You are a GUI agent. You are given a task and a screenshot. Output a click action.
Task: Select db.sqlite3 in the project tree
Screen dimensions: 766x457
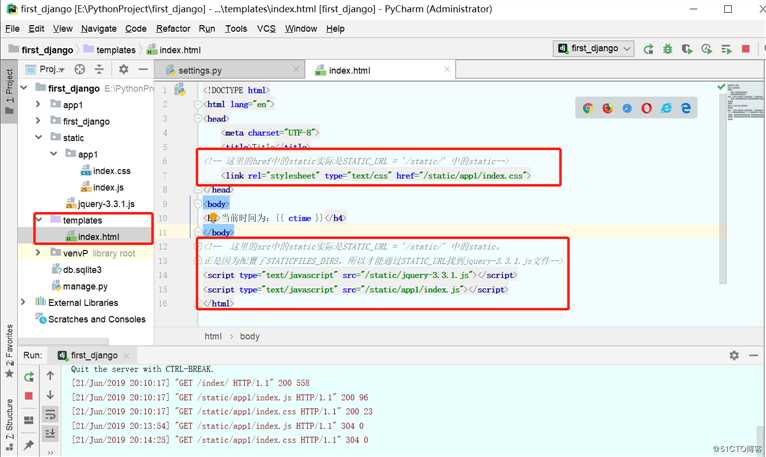pyautogui.click(x=82, y=269)
